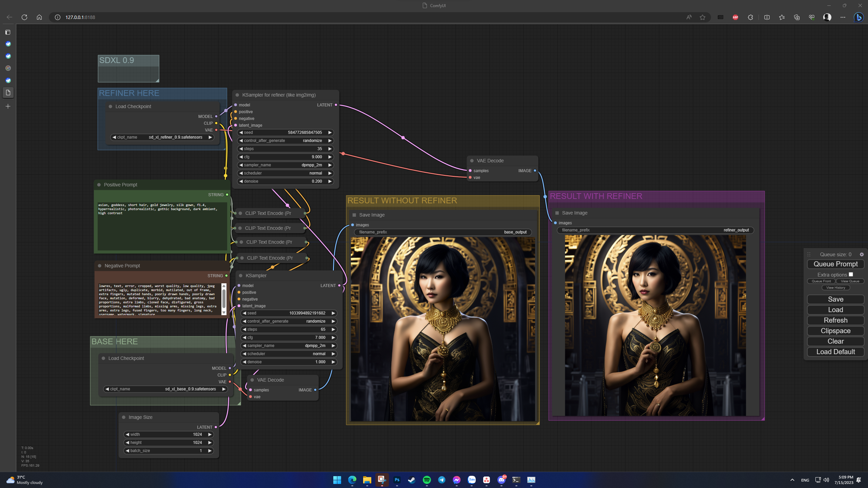Switch to the Google-colored vertical tab

[8, 68]
